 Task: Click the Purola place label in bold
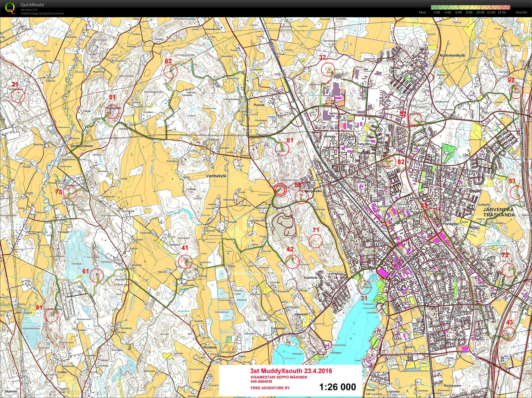pyautogui.click(x=259, y=104)
